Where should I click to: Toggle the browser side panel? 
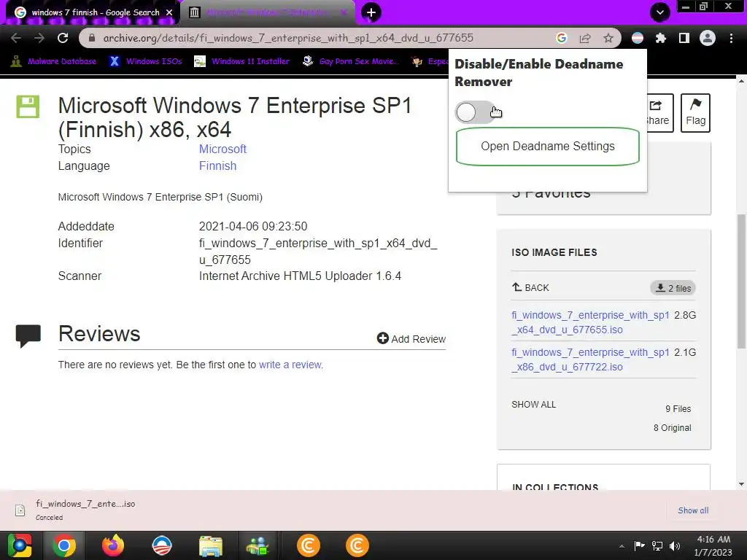pos(684,38)
